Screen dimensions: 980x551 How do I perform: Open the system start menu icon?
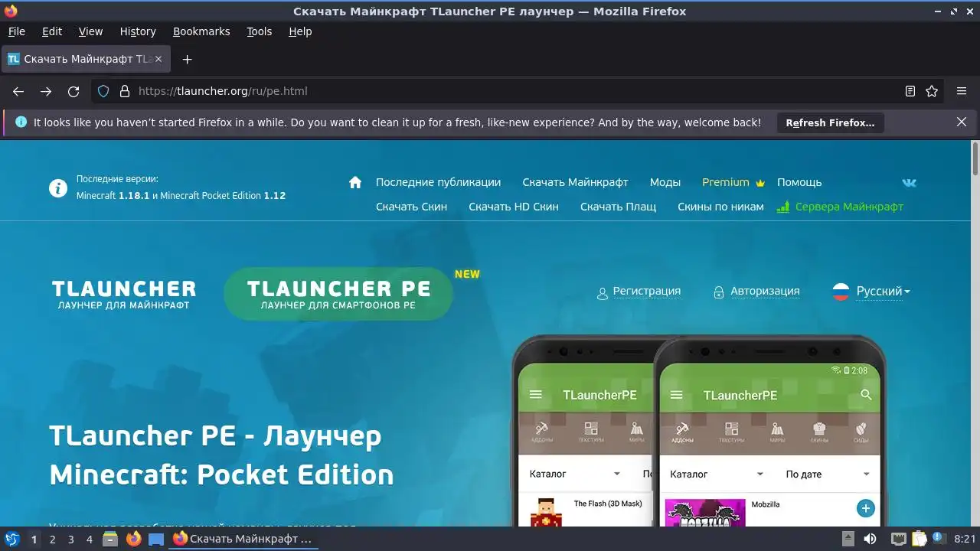11,539
